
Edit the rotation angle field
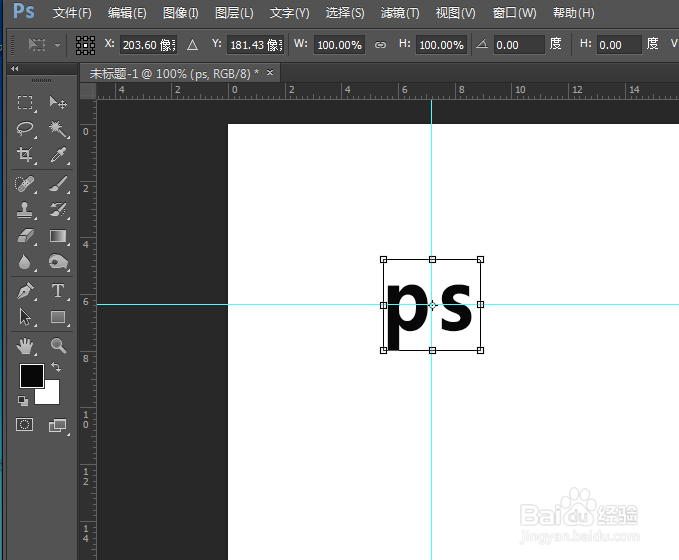point(519,45)
